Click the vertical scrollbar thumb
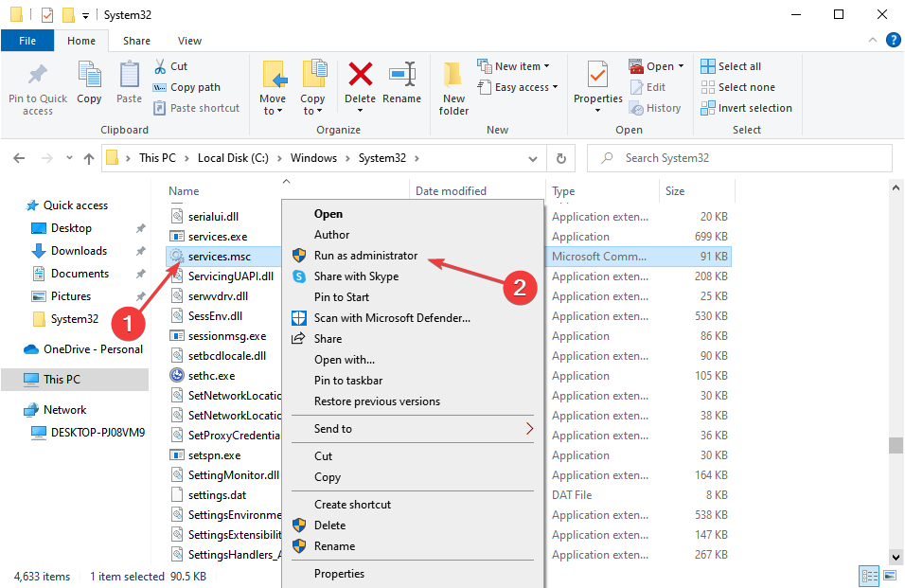 click(x=896, y=445)
